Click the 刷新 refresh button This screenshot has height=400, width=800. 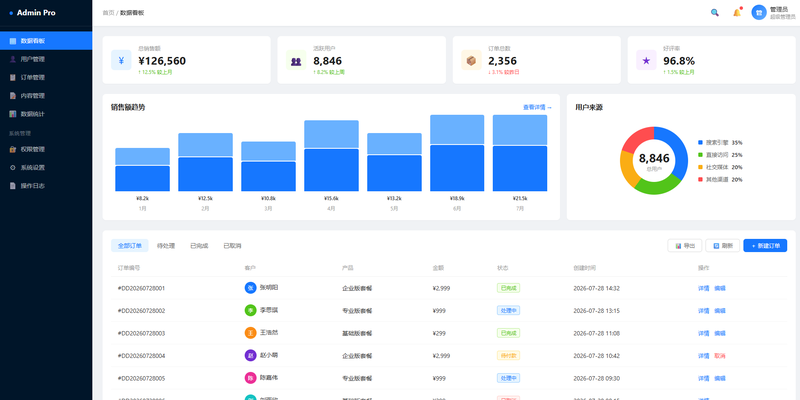click(722, 246)
